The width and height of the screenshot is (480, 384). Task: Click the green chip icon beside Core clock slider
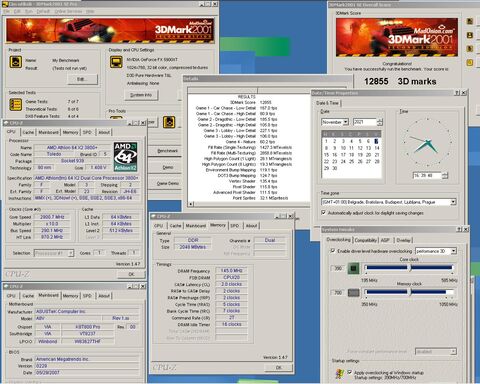354,268
